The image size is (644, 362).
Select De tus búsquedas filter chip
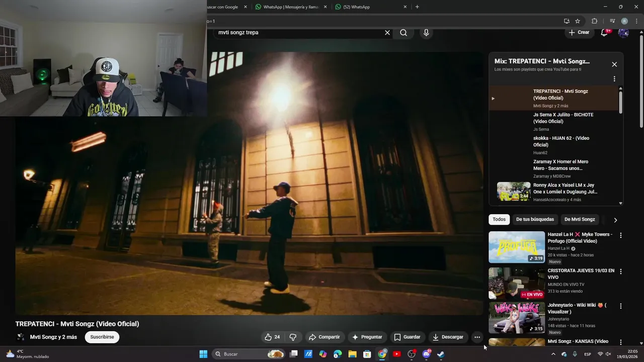tap(535, 219)
